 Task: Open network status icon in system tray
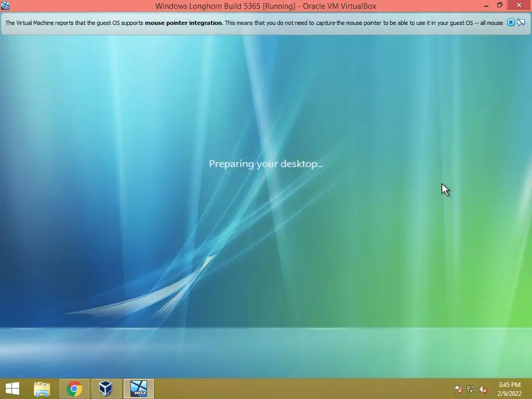tap(471, 389)
